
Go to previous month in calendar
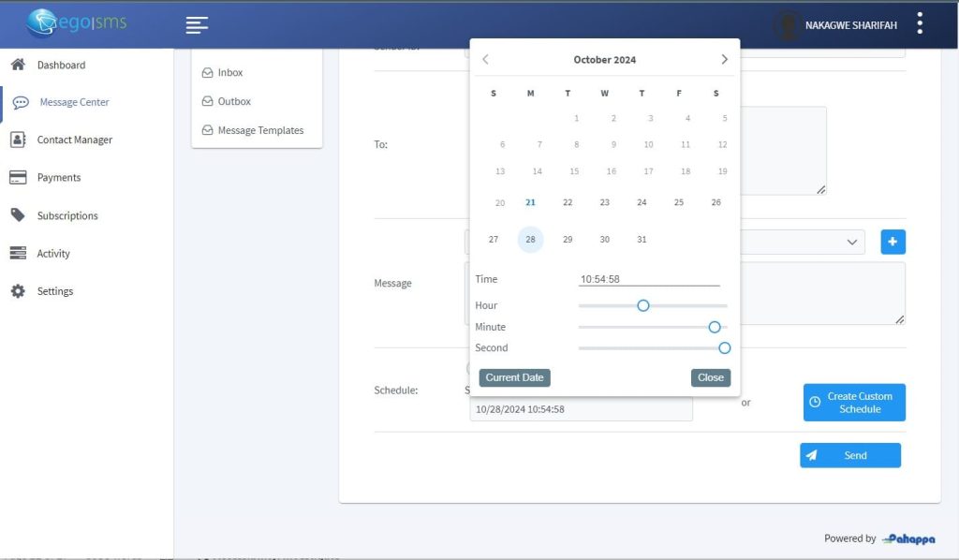pos(485,59)
